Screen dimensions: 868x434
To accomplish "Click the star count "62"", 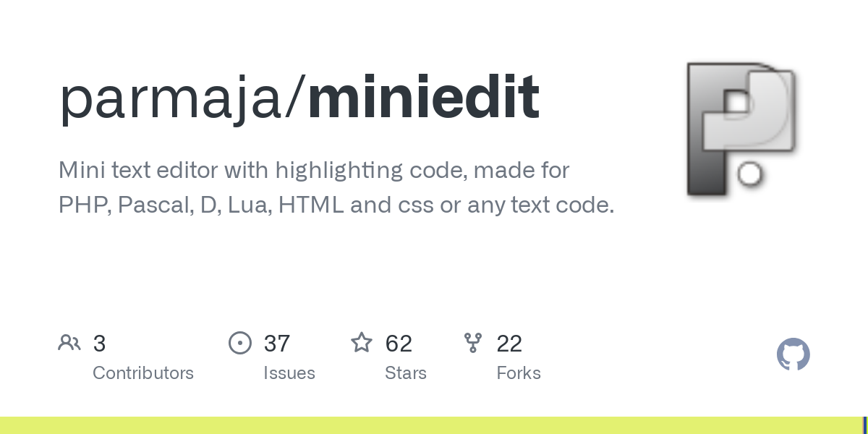I will (x=399, y=344).
